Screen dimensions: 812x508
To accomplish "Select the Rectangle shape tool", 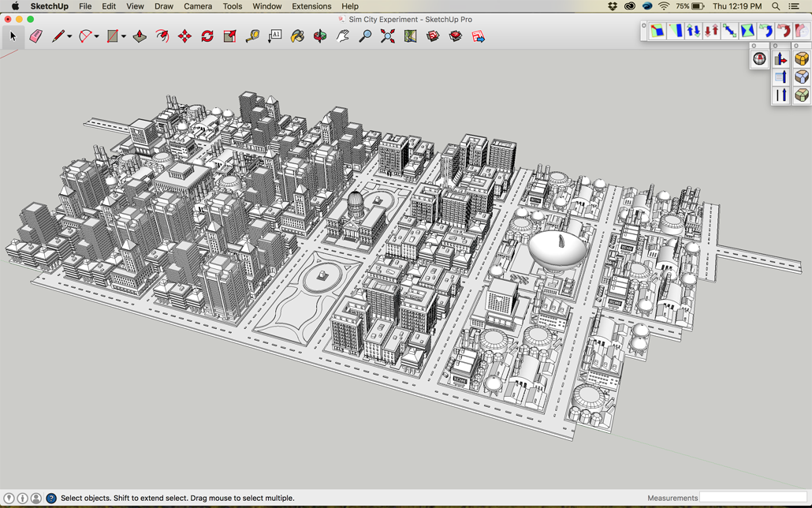I will [x=113, y=36].
